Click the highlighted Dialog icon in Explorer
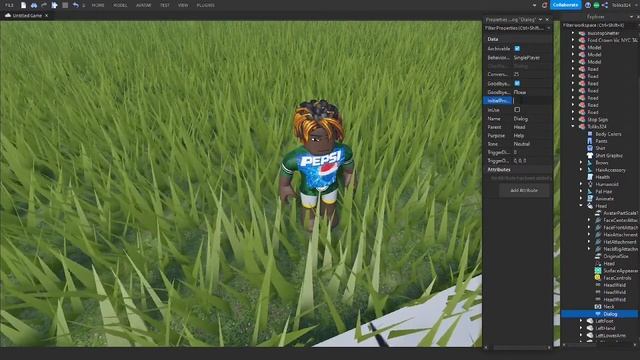This screenshot has height=360, width=640. (x=598, y=314)
